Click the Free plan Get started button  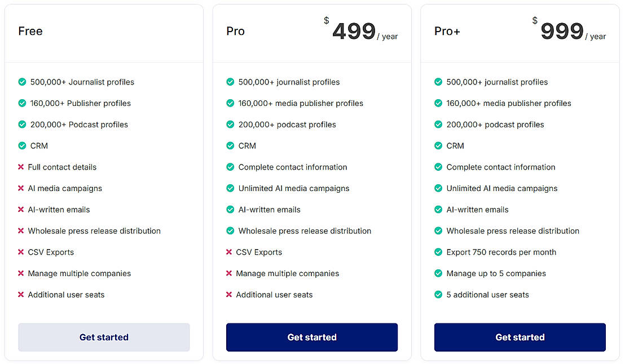[x=104, y=337]
